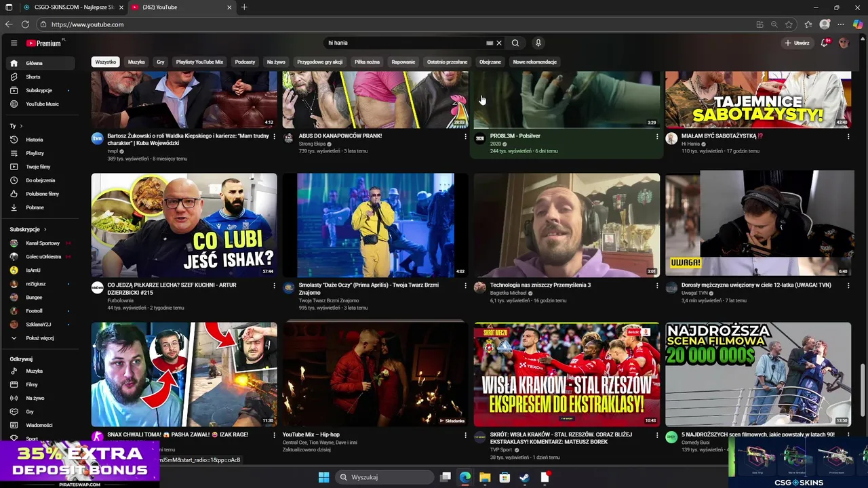Open Steam from the taskbar
The image size is (868, 488).
pos(524,477)
